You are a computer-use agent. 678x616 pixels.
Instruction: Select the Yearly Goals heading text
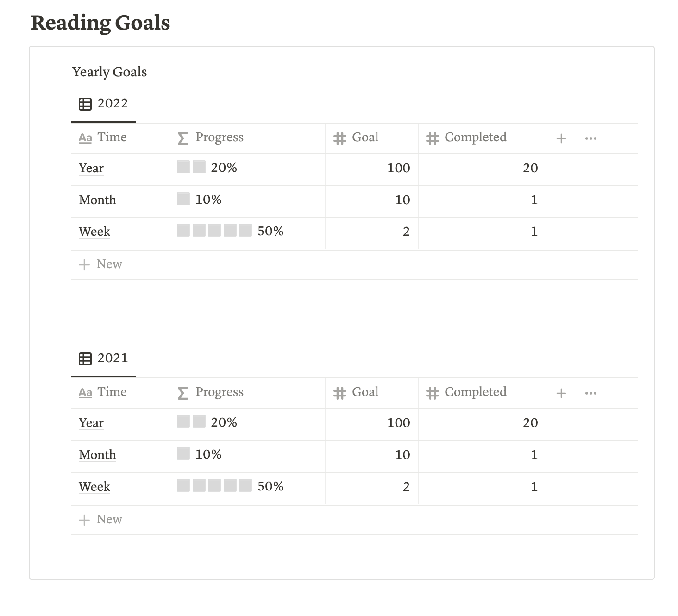tap(109, 72)
